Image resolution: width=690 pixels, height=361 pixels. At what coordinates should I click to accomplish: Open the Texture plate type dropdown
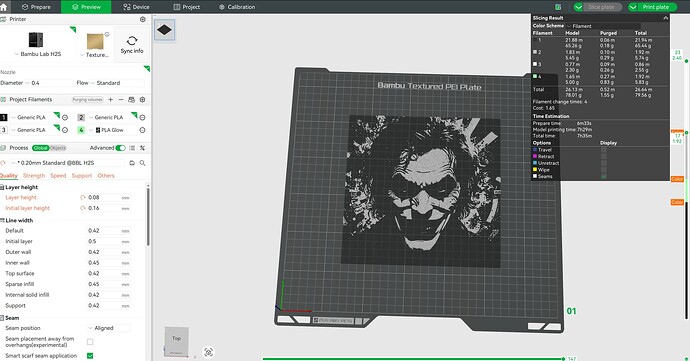click(x=94, y=55)
